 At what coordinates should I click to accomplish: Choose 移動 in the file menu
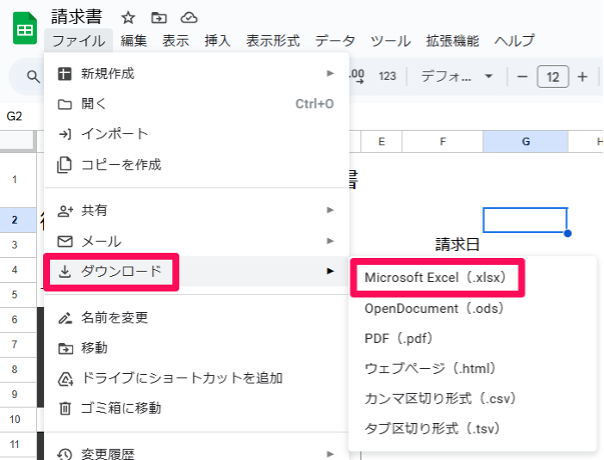tap(196, 348)
